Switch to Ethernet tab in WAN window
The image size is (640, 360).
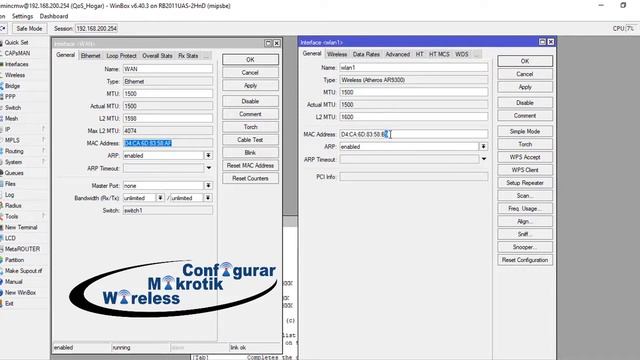click(90, 56)
